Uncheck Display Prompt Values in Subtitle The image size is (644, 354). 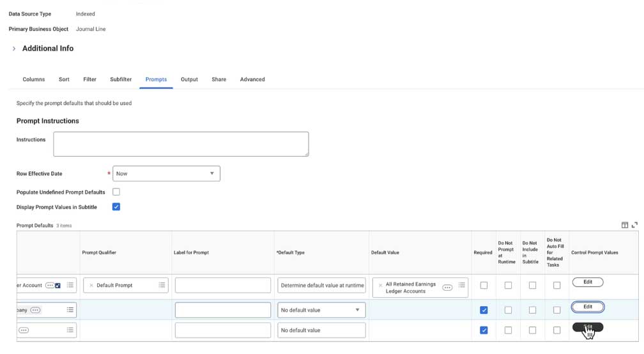click(x=116, y=207)
